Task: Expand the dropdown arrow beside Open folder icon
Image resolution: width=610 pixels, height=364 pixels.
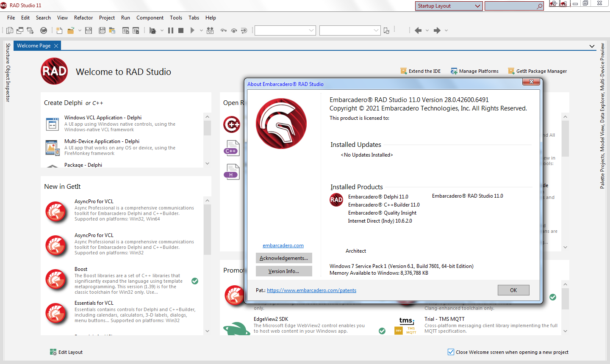Action: coord(80,30)
